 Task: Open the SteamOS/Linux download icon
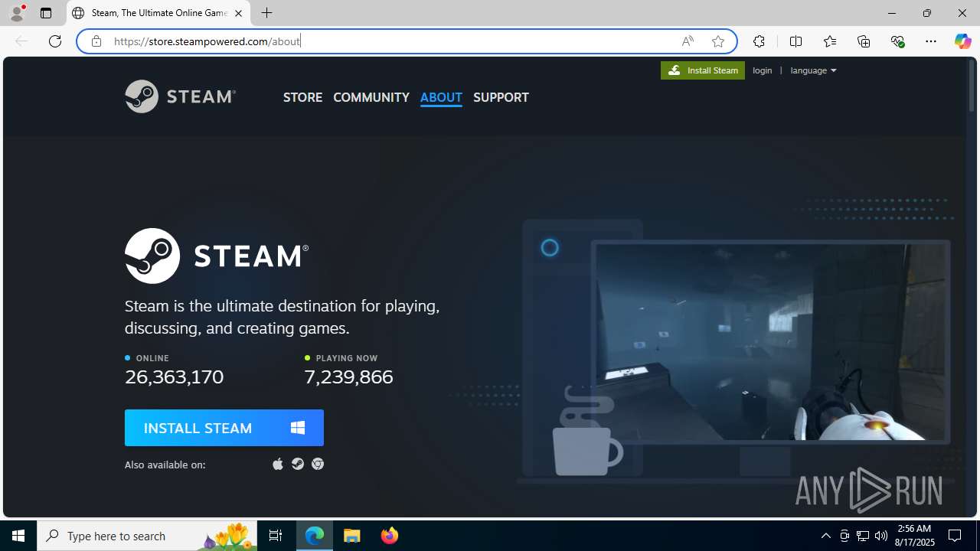pos(298,464)
